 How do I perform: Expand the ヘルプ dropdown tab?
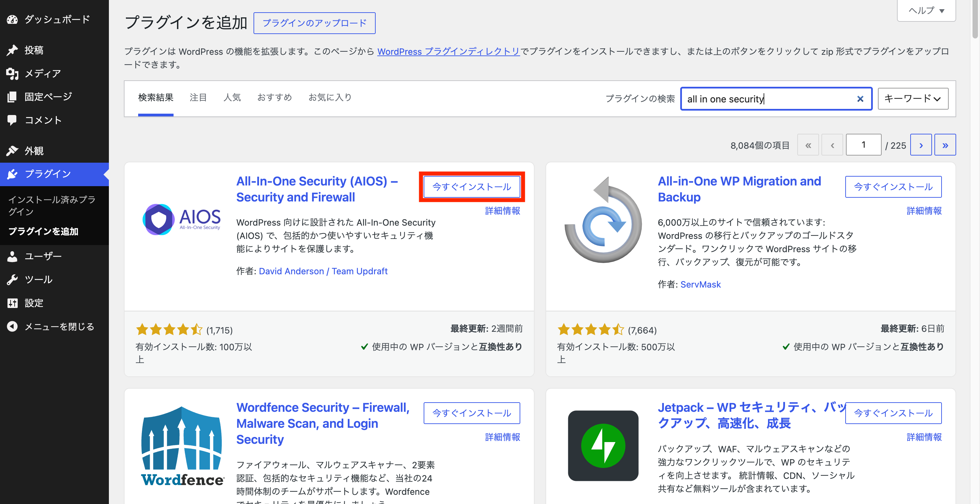pos(926,11)
